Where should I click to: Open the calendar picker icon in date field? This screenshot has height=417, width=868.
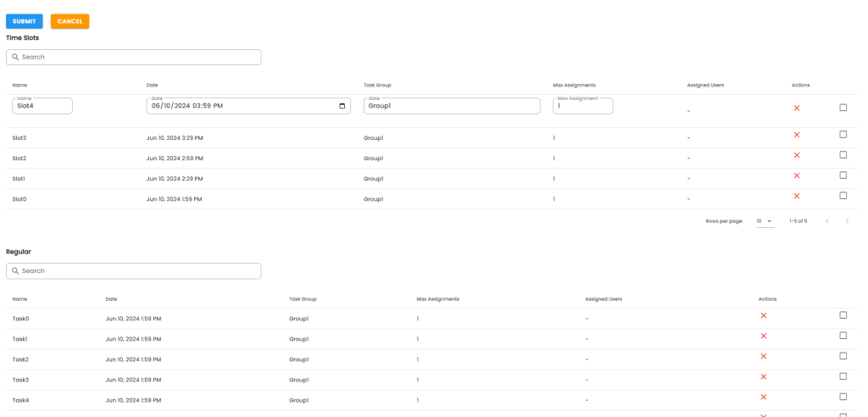click(342, 106)
